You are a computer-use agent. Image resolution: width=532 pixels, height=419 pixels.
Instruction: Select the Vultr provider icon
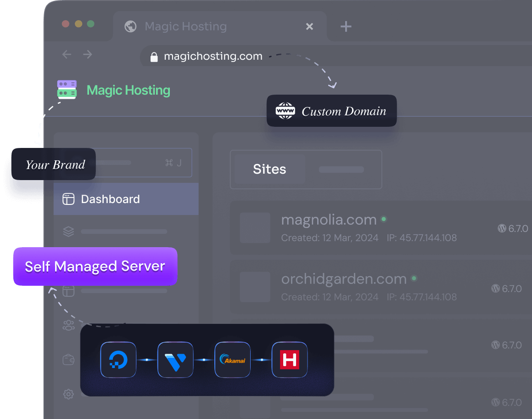175,360
